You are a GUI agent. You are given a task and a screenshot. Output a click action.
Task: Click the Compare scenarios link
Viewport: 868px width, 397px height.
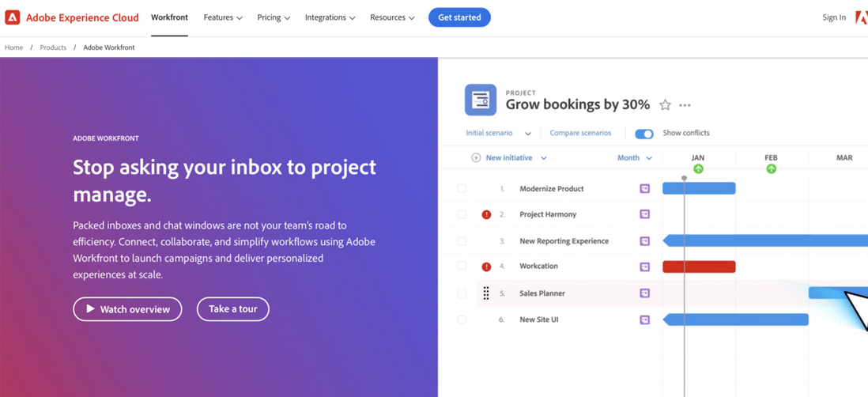point(581,134)
